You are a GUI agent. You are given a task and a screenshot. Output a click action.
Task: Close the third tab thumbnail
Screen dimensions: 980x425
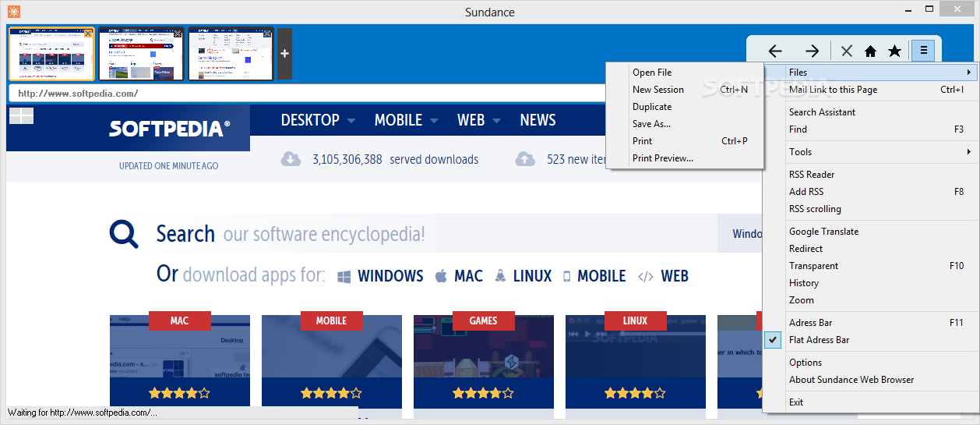[x=267, y=34]
